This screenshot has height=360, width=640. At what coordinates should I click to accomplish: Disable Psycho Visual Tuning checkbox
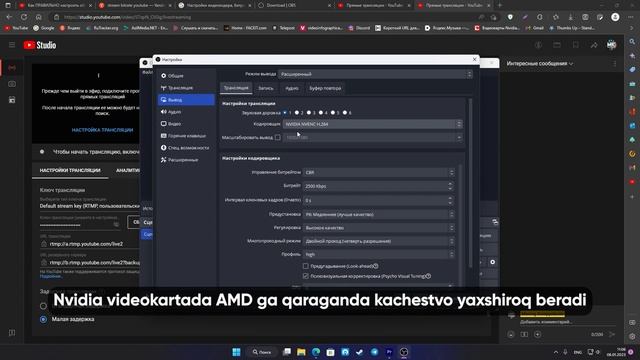tap(306, 276)
